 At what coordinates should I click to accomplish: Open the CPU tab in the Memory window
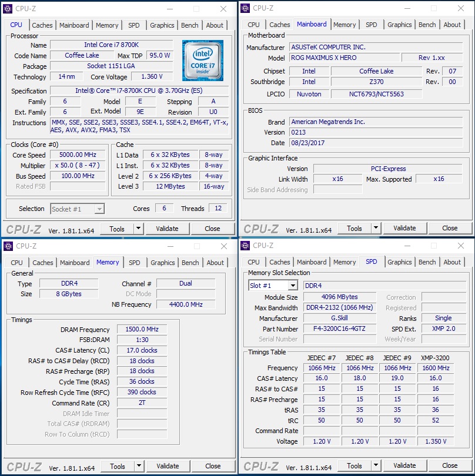[16, 263]
